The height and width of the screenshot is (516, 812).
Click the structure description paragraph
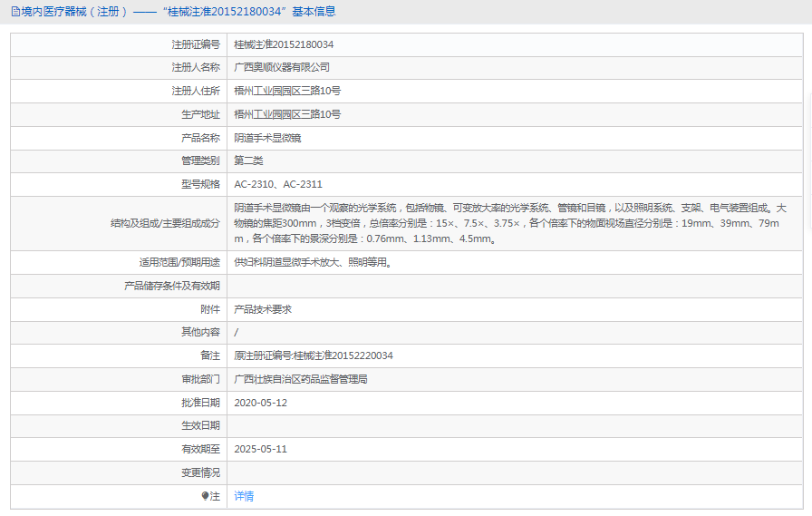pyautogui.click(x=510, y=223)
